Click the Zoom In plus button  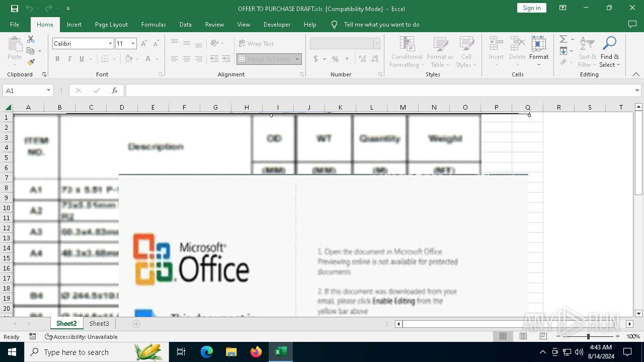tap(617, 336)
